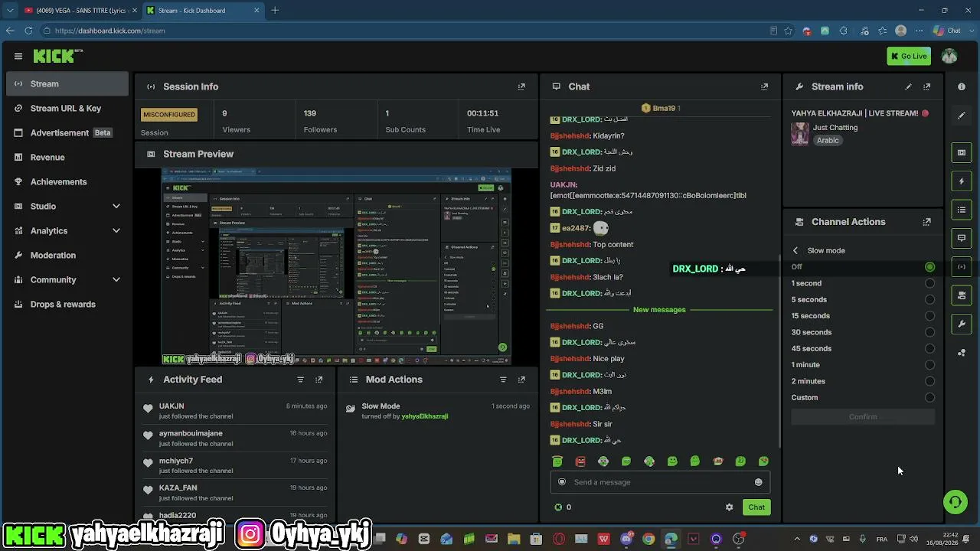980x551 pixels.
Task: Open chat settings gear icon
Action: 729,507
